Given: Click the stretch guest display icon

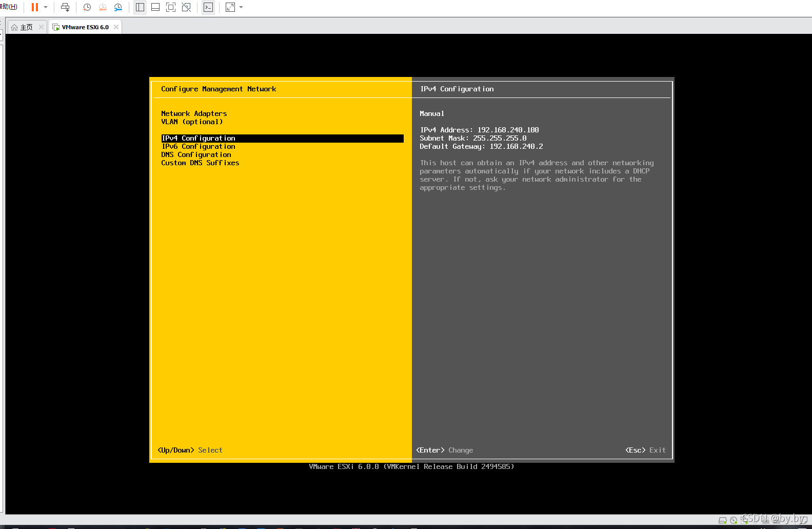Looking at the screenshot, I should (x=230, y=7).
